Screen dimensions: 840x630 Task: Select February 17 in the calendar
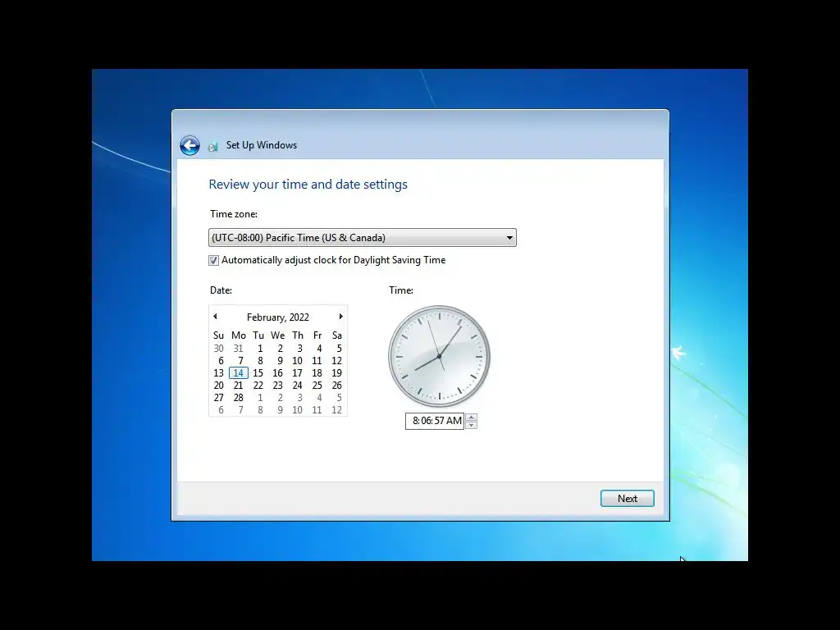[x=297, y=373]
